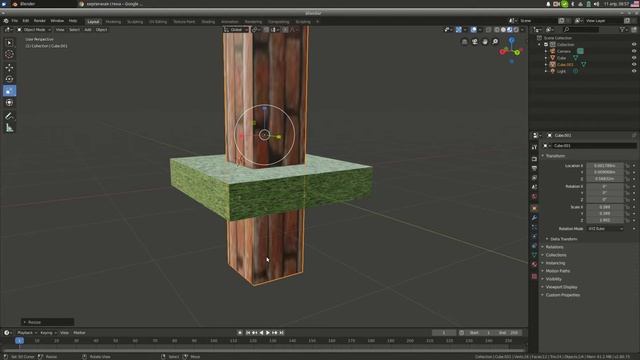Open the Output properties tab icon
Image resolution: width=640 pixels, height=360 pixels.
pos(534,168)
